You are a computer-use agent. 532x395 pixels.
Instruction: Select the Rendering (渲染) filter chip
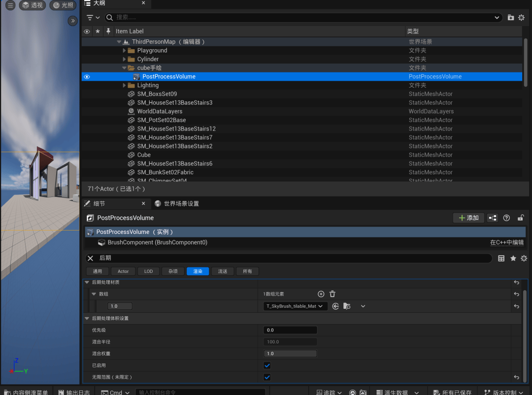198,271
